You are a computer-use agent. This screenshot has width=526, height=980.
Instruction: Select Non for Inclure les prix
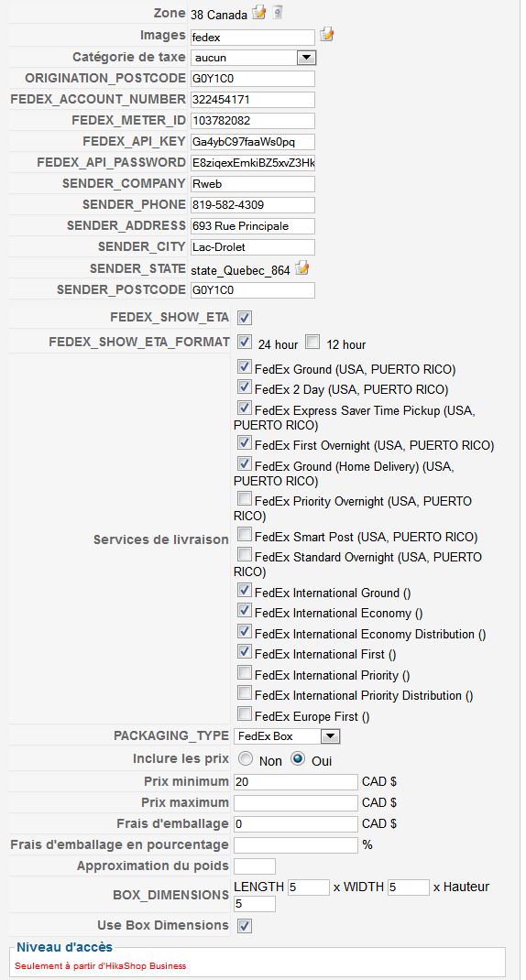pyautogui.click(x=246, y=759)
